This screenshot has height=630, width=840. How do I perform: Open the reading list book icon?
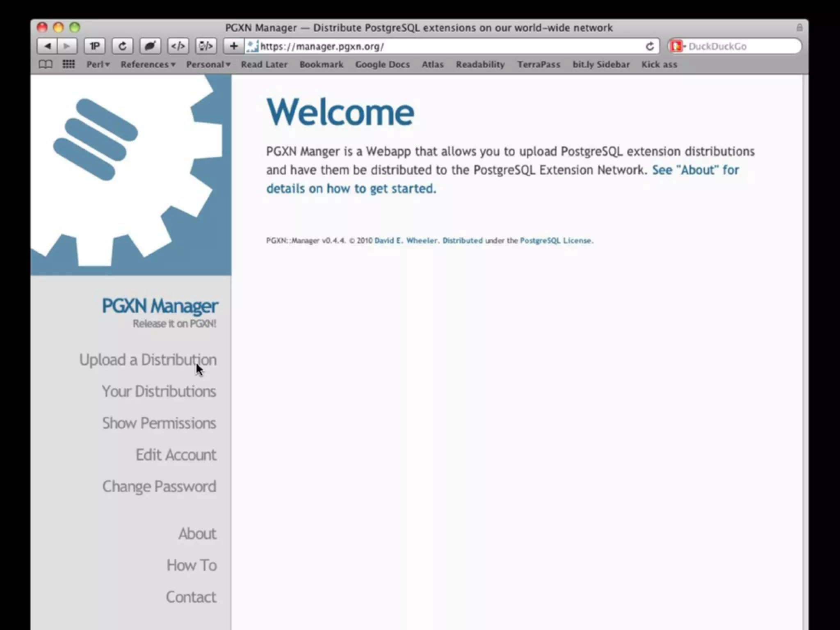(46, 64)
